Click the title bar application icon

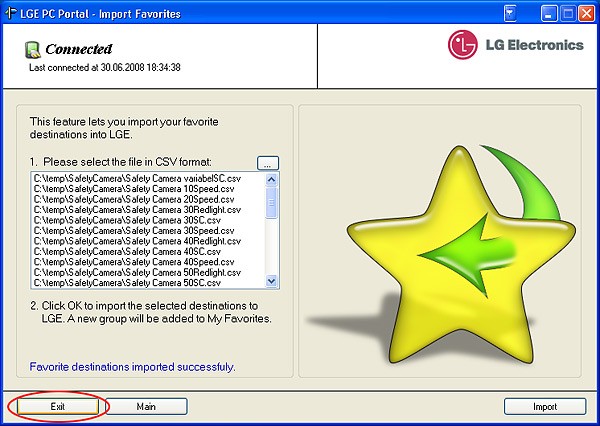pyautogui.click(x=10, y=13)
